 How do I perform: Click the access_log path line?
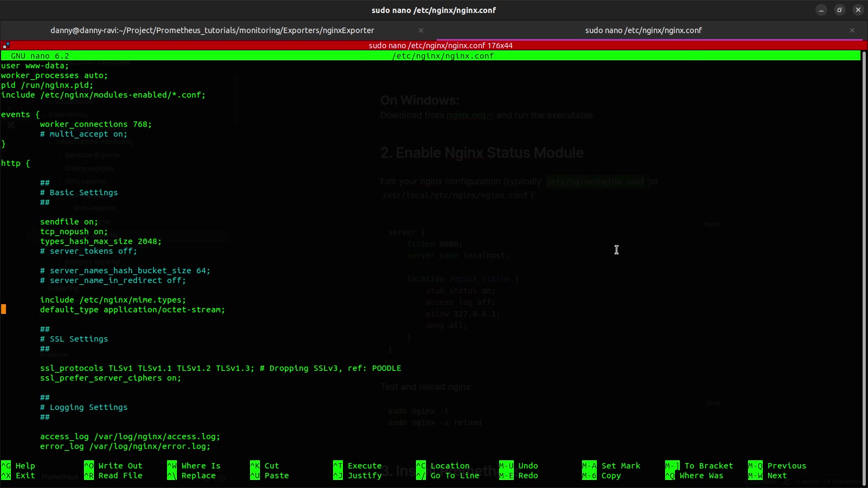130,436
